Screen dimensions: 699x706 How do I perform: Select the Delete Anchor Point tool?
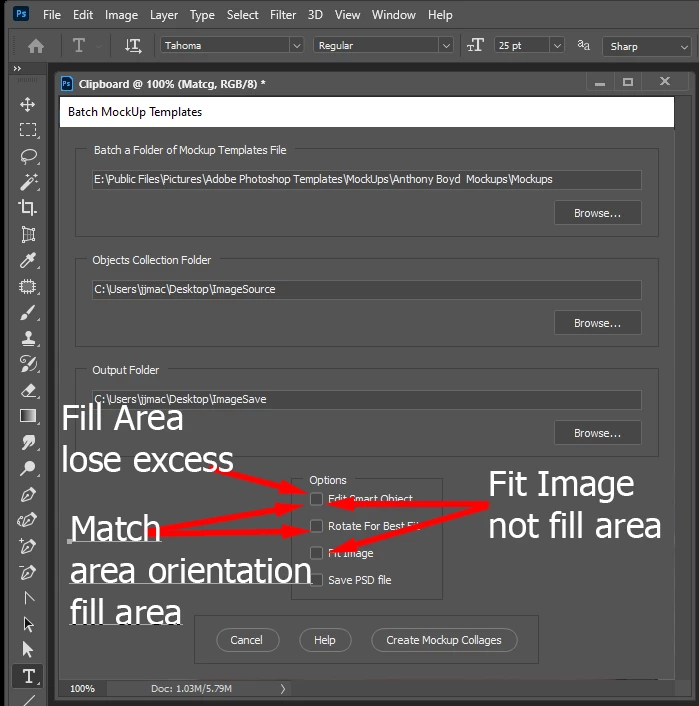27,572
